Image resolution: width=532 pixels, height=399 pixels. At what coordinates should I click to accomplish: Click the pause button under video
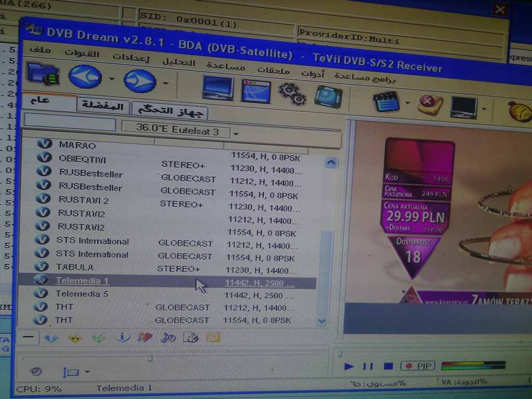(368, 366)
